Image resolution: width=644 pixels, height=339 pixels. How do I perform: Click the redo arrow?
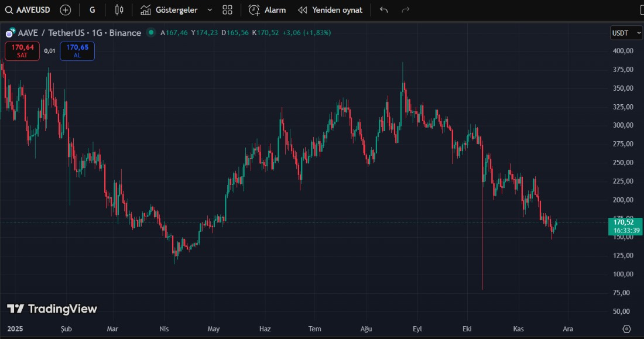[x=405, y=10]
